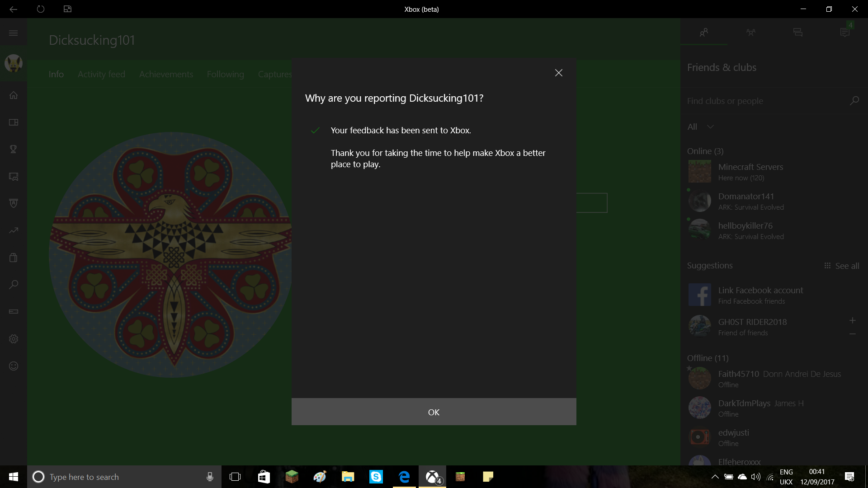Open the Clubs shield icon in sidebar
868x488 pixels.
click(14, 203)
